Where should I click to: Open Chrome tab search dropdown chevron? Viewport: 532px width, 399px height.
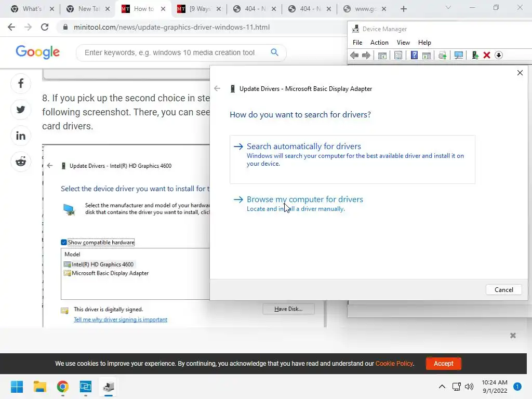[x=448, y=7]
